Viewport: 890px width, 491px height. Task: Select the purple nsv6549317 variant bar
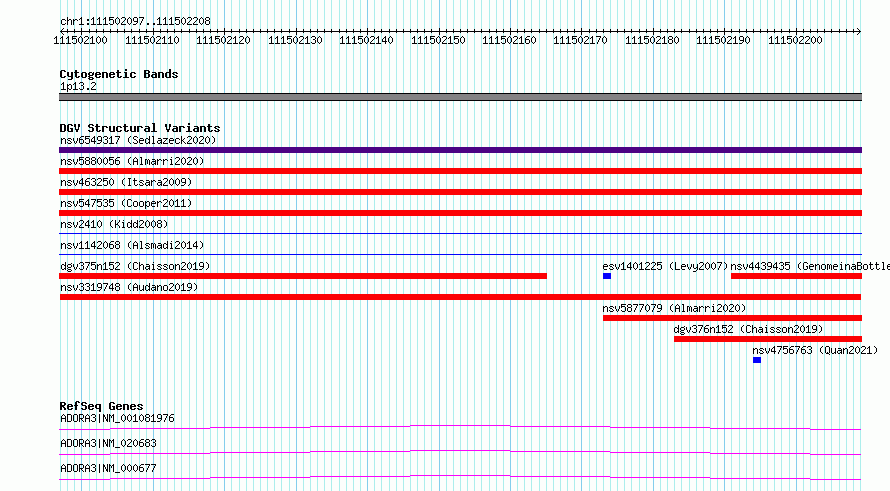point(460,150)
